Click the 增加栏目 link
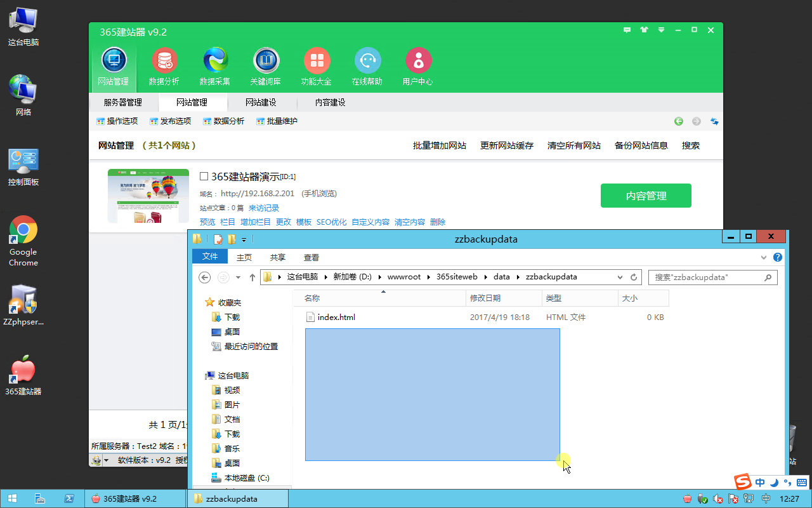This screenshot has width=812, height=508. pyautogui.click(x=256, y=222)
